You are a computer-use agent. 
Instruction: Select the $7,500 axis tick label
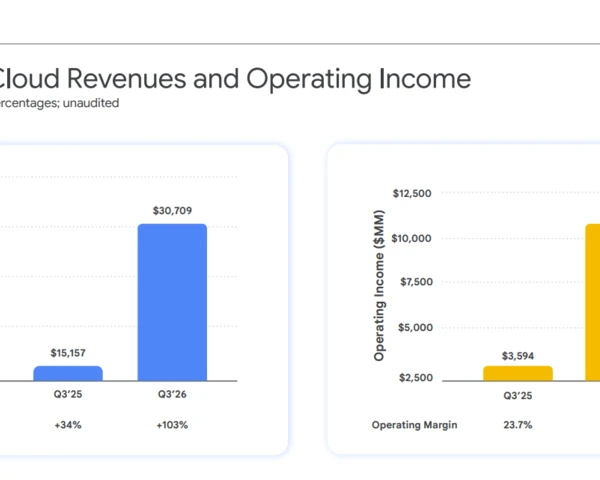point(416,282)
